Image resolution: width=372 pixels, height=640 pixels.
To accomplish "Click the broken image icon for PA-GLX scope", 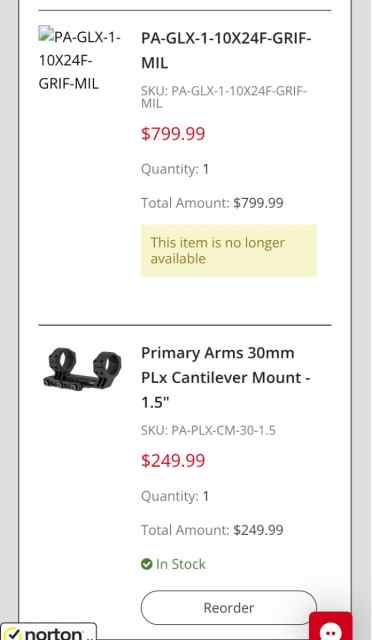I will [x=46, y=34].
